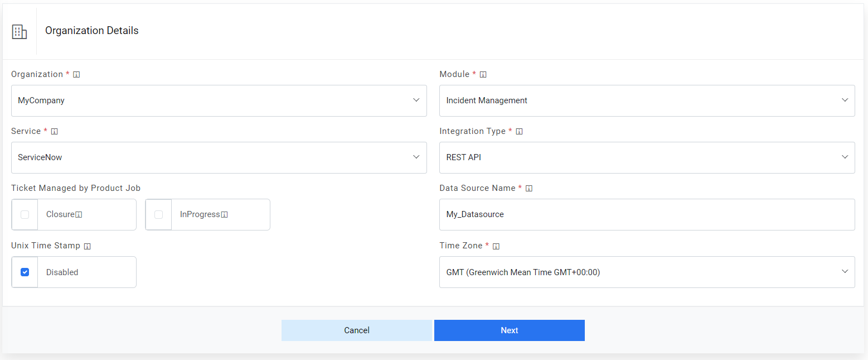Click info icon beside Organization label
Viewport: 868px width, 360px height.
pyautogui.click(x=76, y=74)
